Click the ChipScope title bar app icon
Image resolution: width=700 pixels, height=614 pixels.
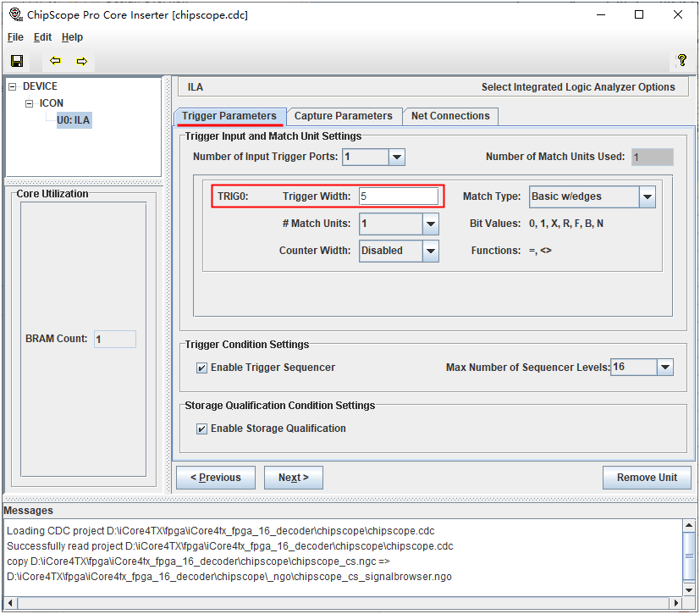pos(14,14)
